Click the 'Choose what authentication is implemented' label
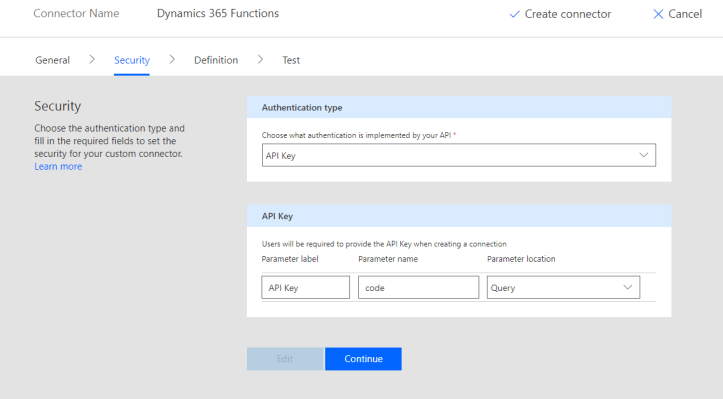 point(359,135)
